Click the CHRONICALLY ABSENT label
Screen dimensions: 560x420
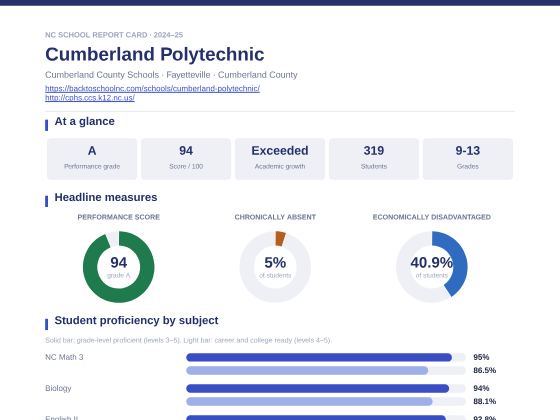coord(275,217)
